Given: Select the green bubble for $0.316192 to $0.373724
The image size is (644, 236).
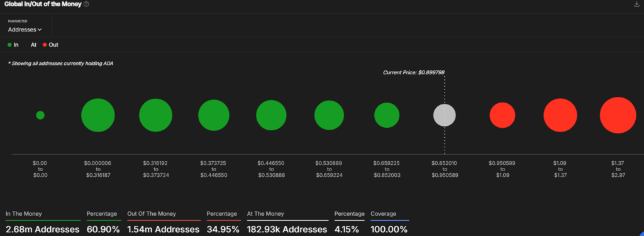Looking at the screenshot, I should click(x=155, y=115).
